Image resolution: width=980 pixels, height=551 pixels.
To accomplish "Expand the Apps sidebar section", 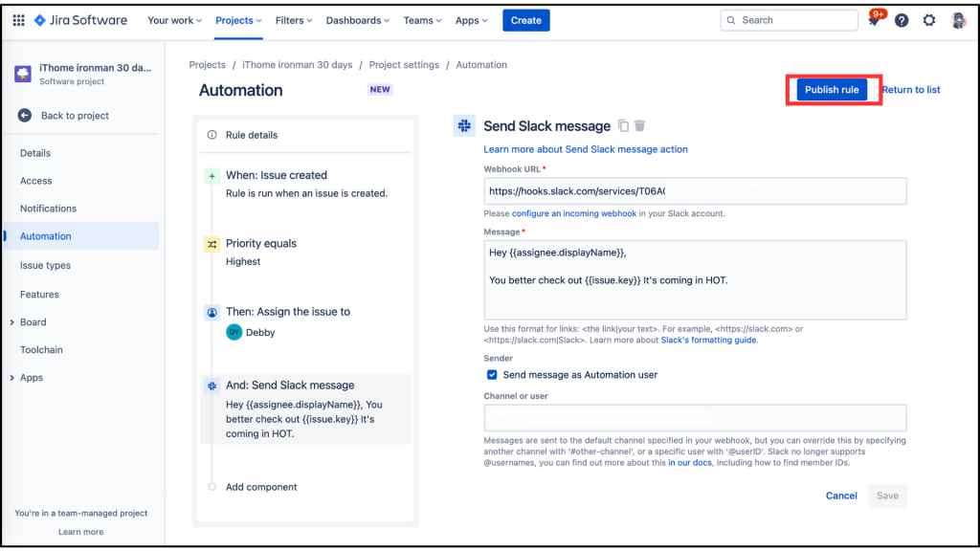I will (11, 378).
